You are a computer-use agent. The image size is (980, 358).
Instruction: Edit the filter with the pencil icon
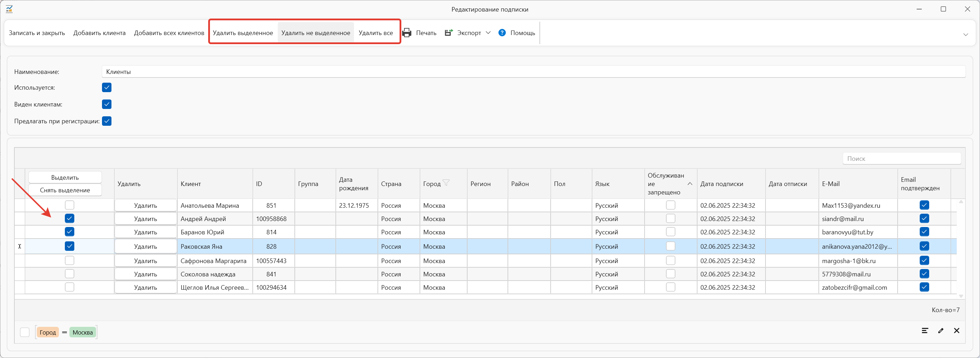941,331
